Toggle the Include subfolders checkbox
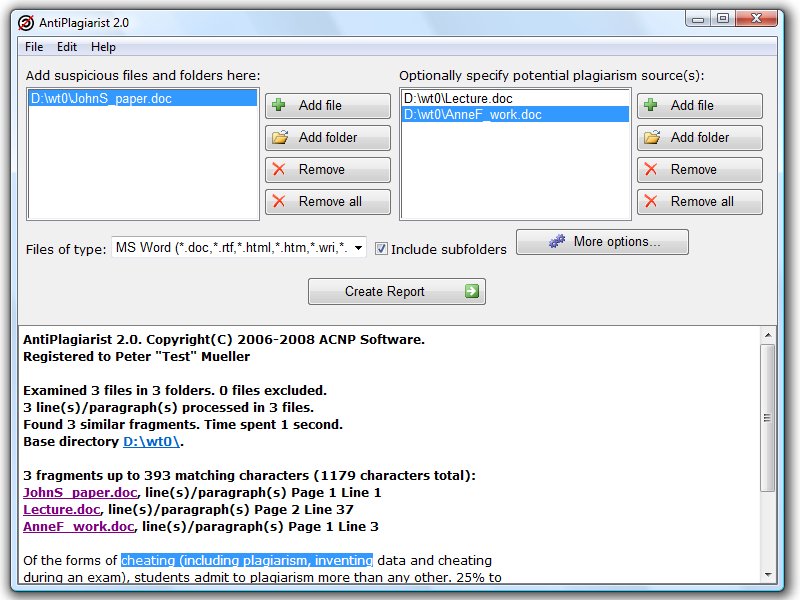This screenshot has width=800, height=600. click(x=381, y=249)
